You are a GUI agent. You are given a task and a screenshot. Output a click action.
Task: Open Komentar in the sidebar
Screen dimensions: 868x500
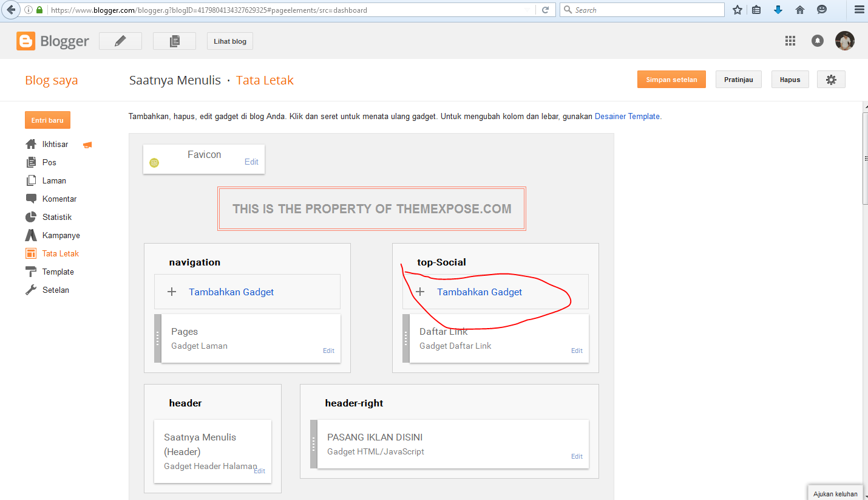tap(59, 199)
